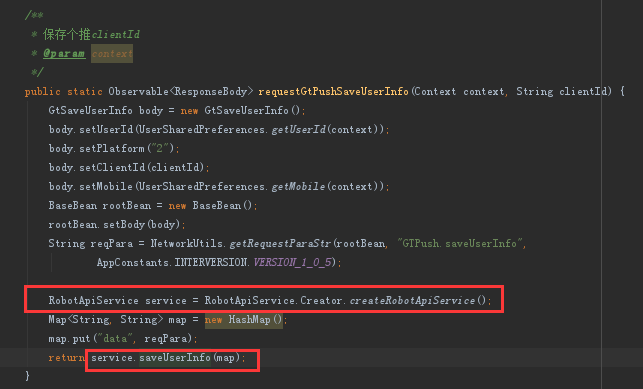The width and height of the screenshot is (643, 389).
Task: Click the highlighted context parameter in Javadoc
Action: point(112,53)
